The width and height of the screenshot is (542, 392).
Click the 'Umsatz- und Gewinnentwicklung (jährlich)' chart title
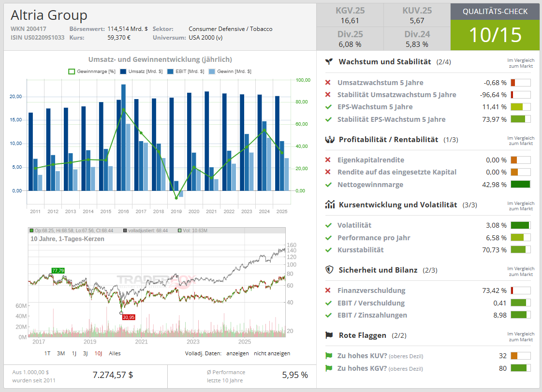pos(160,59)
